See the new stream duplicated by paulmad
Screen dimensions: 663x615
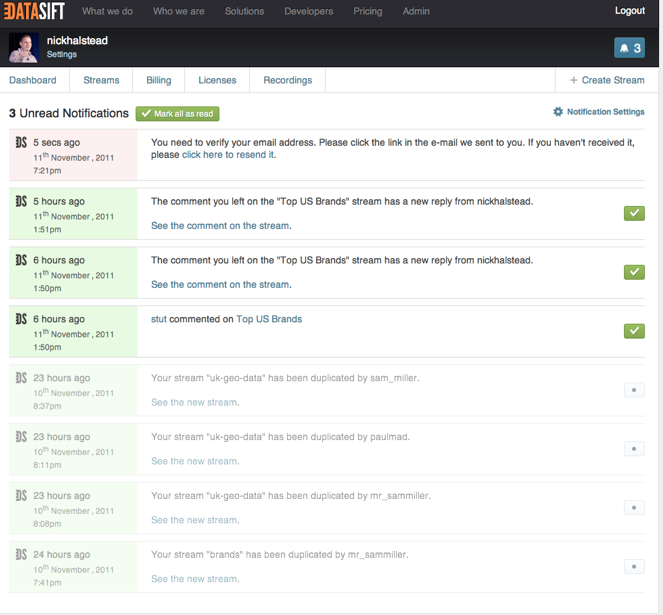point(195,461)
